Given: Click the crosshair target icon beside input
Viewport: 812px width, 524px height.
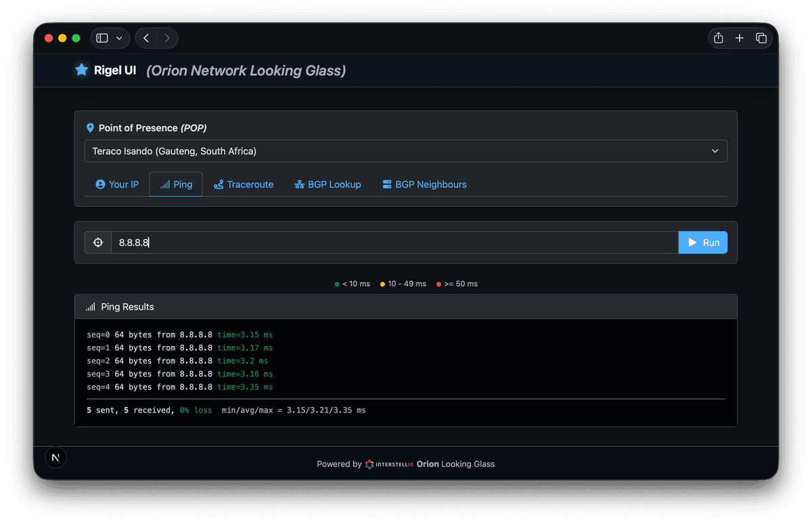Looking at the screenshot, I should click(x=98, y=243).
